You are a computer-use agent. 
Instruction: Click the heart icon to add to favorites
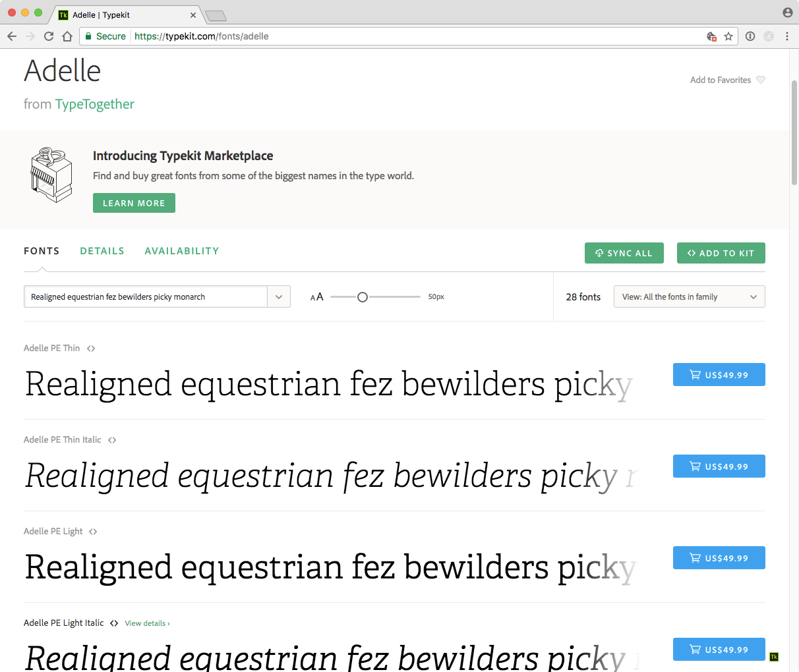(x=761, y=80)
